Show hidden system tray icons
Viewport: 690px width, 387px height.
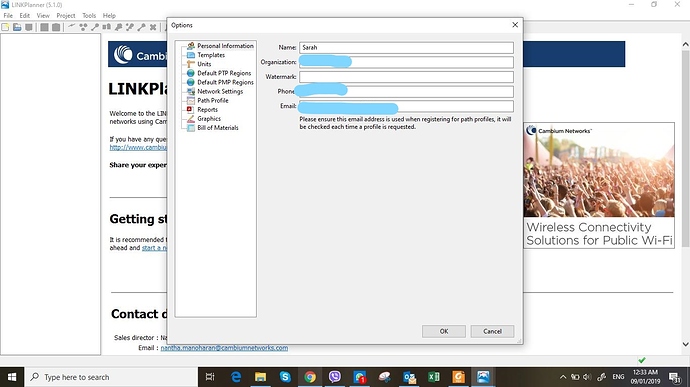point(563,377)
